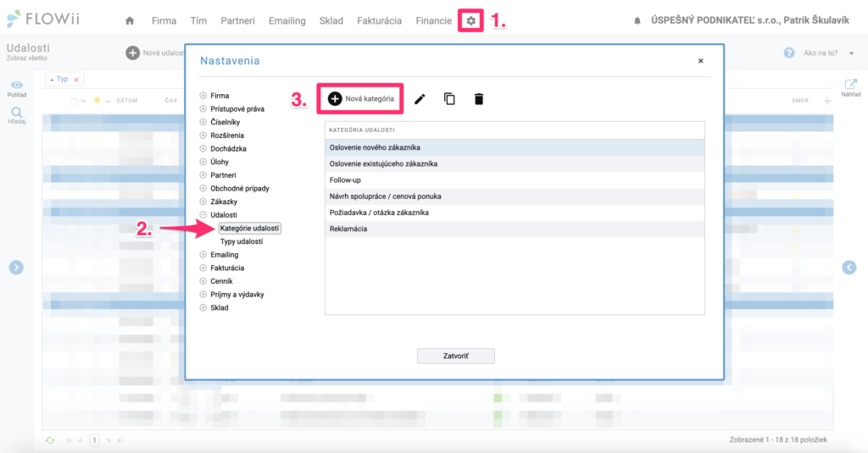Open Sklad menu in top navigation
The height and width of the screenshot is (453, 868).
331,20
